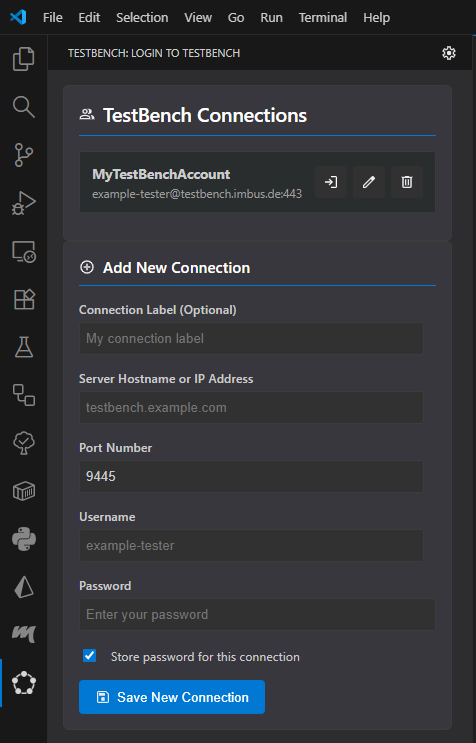Open the Python extension view
The width and height of the screenshot is (476, 743).
(24, 539)
